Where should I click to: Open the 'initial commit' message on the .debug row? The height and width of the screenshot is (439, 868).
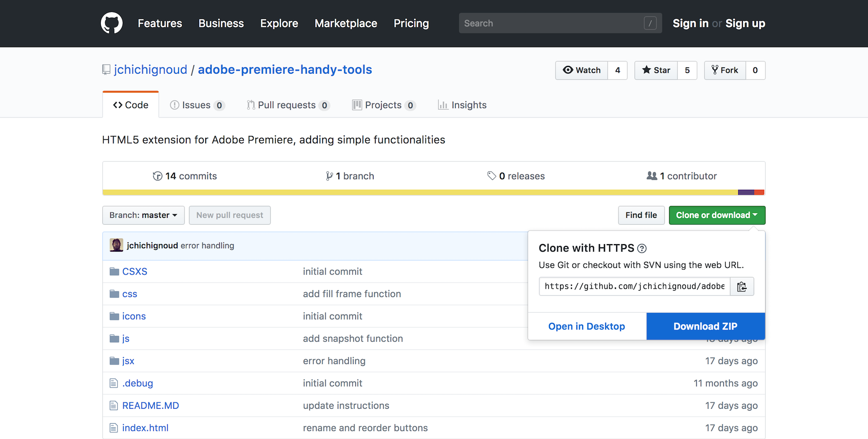coord(332,383)
